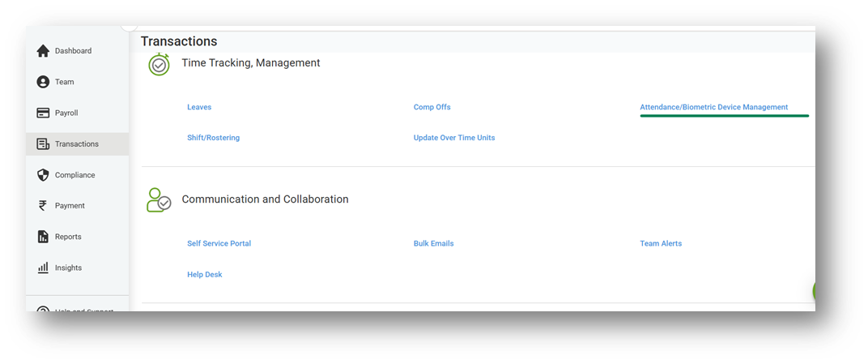Click the Dashboard home icon
The width and height of the screenshot is (868, 364).
tap(43, 51)
